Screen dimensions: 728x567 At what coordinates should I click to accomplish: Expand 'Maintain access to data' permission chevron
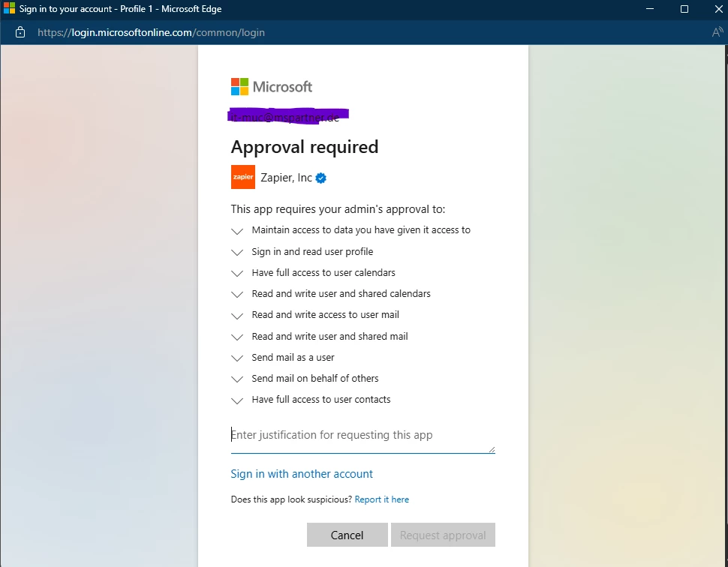(237, 231)
